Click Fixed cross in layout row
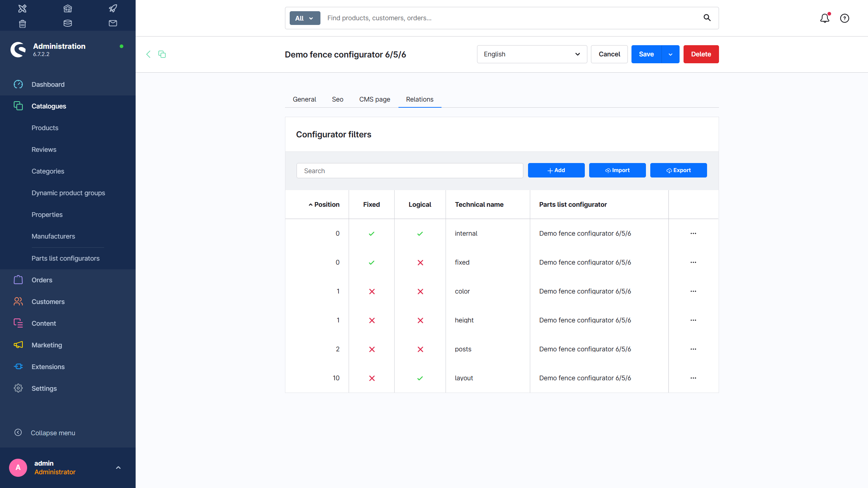 point(372,378)
